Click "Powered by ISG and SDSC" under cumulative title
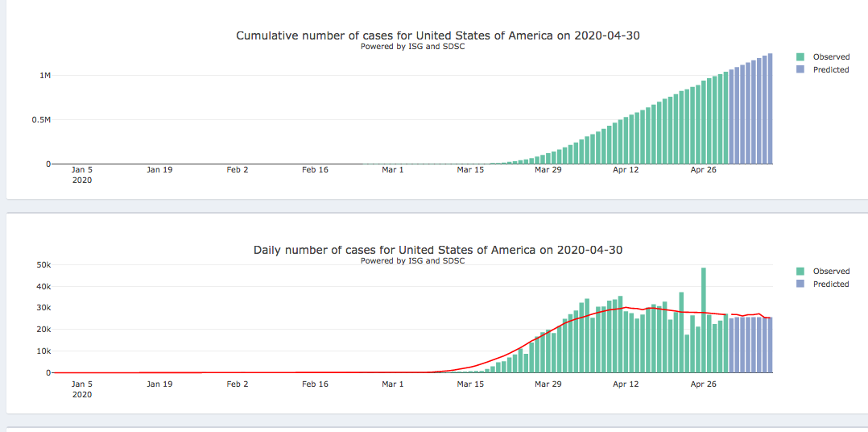868x432 pixels. (x=412, y=47)
